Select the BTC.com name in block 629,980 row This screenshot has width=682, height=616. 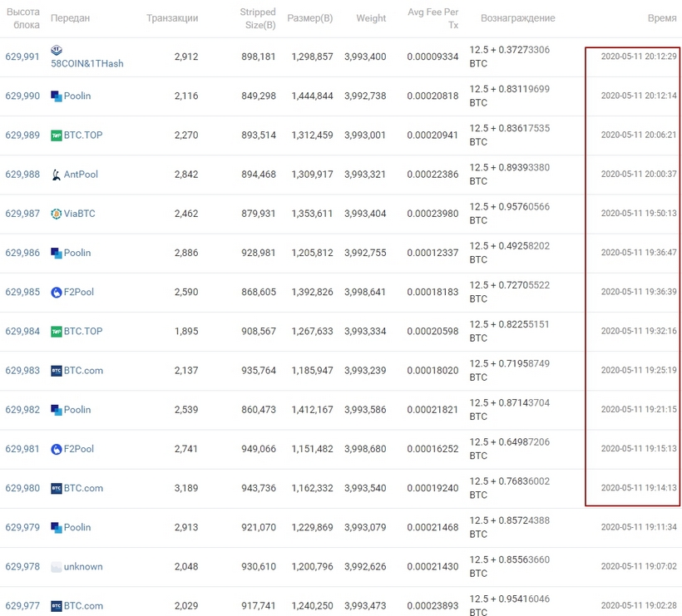pyautogui.click(x=83, y=488)
